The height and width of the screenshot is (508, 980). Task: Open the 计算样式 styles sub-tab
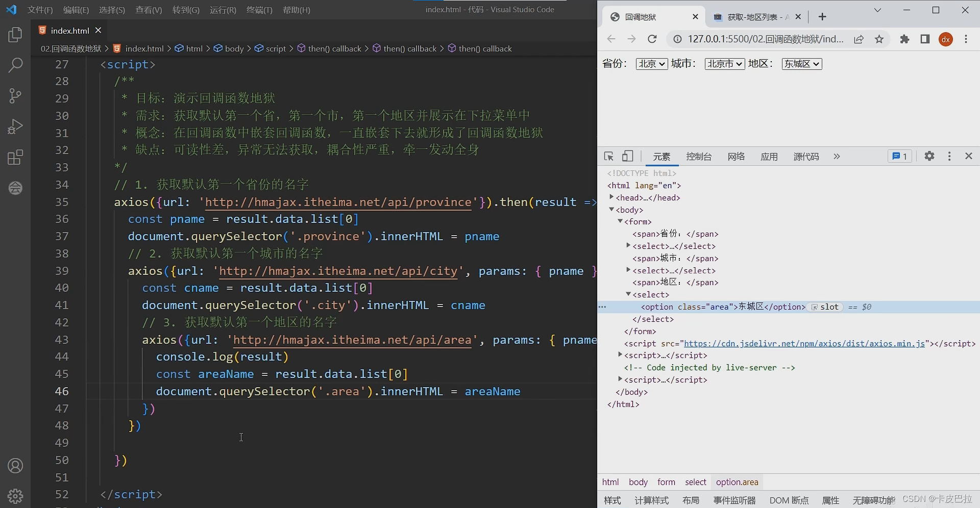click(651, 500)
